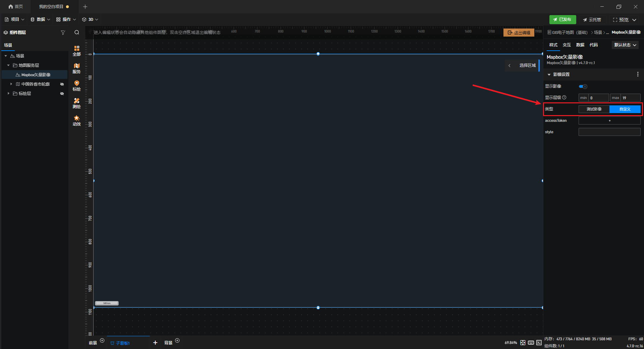Open the 默认状态 state dropdown
Viewport: 644px width, 349px height.
click(x=625, y=45)
